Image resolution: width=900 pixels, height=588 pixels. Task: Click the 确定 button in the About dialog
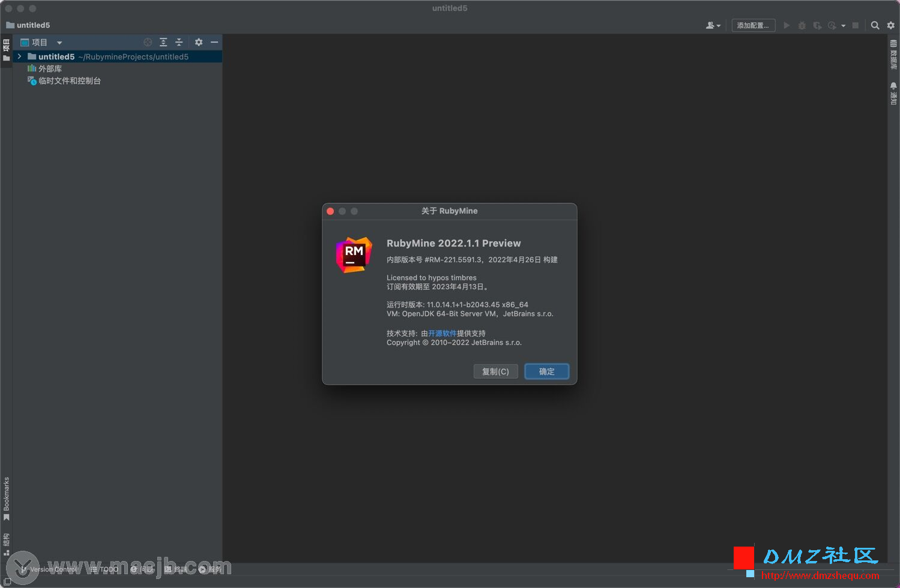point(547,371)
